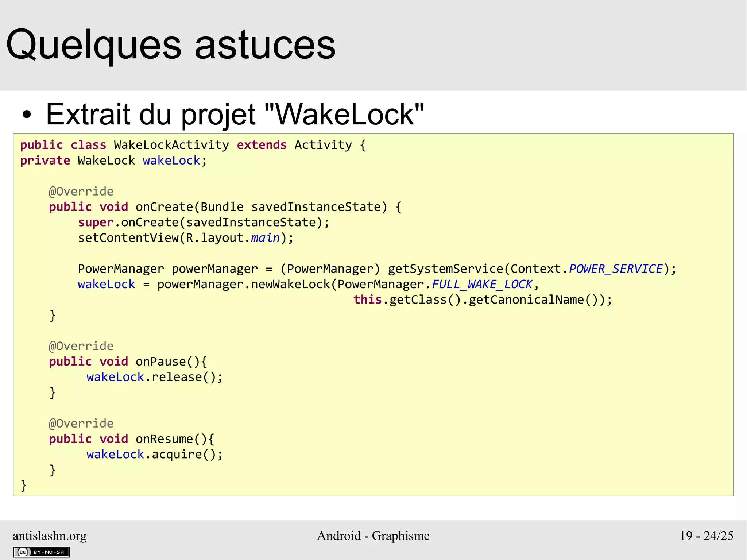Click the FULL_WAKE_LOCK constant
The image size is (747, 560).
pyautogui.click(x=482, y=284)
